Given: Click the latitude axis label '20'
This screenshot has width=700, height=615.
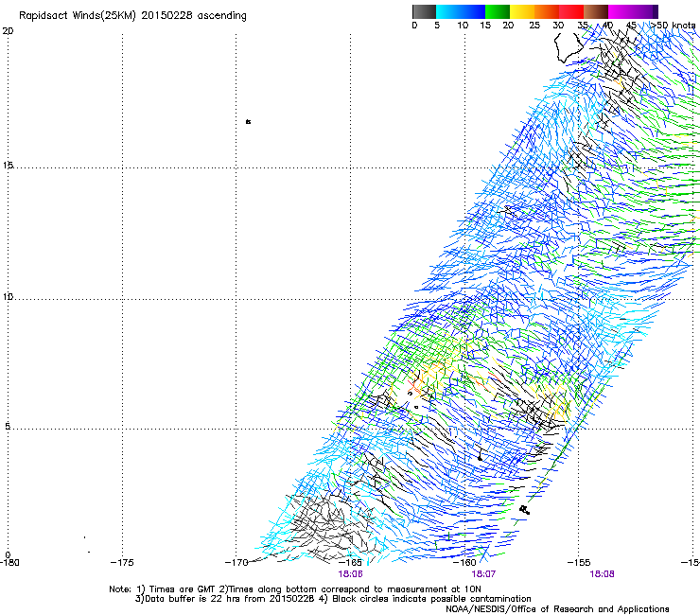Looking at the screenshot, I should [x=8, y=31].
